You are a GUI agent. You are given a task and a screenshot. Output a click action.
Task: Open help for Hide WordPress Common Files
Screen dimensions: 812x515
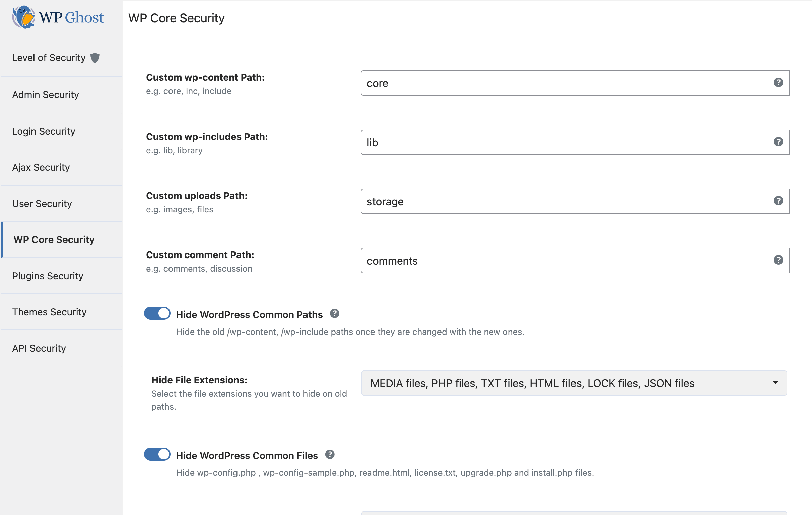tap(329, 455)
